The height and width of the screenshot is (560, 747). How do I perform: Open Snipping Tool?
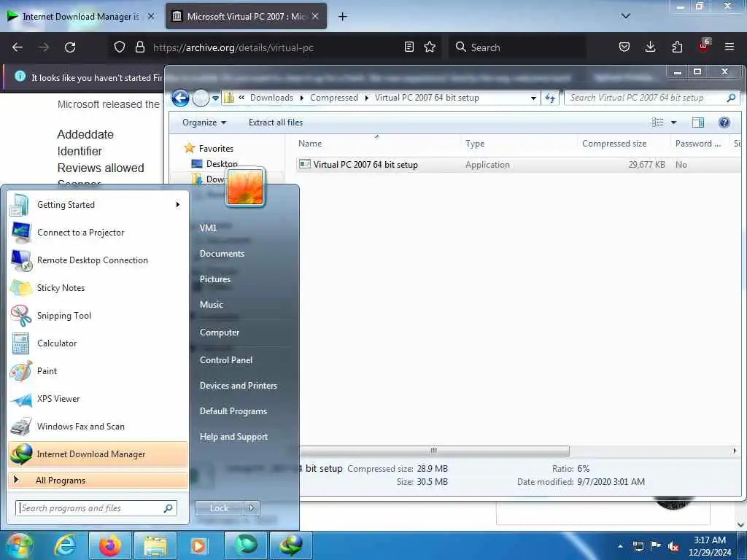[98, 316]
